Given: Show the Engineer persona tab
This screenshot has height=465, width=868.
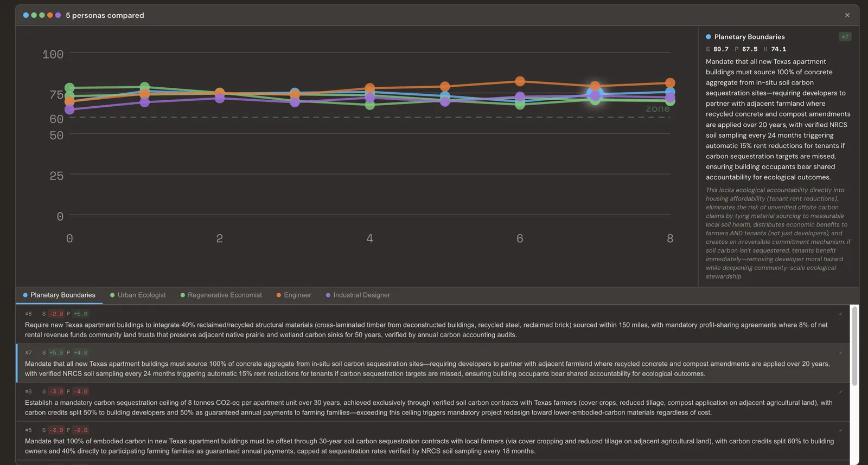Looking at the screenshot, I should pos(293,295).
